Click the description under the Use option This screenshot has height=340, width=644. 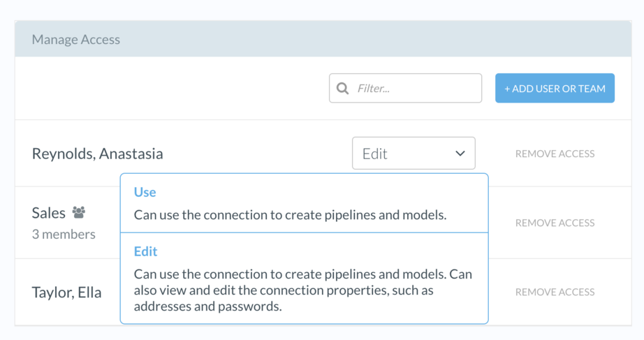pos(290,214)
